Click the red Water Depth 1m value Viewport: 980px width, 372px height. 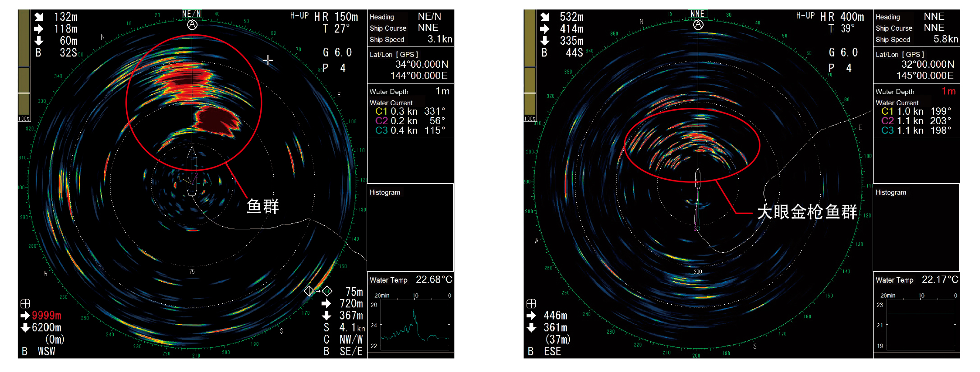(x=948, y=91)
